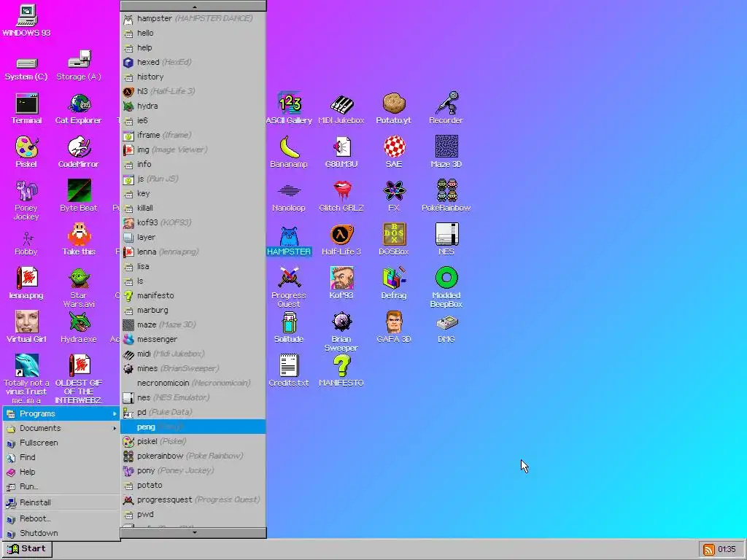Select Find in the Start menu
The image size is (747, 560).
pyautogui.click(x=61, y=457)
